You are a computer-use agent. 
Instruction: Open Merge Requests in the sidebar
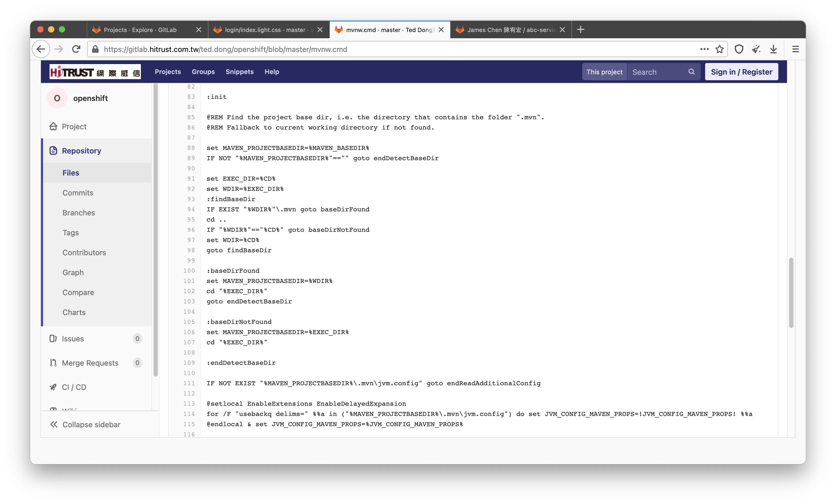(x=90, y=363)
